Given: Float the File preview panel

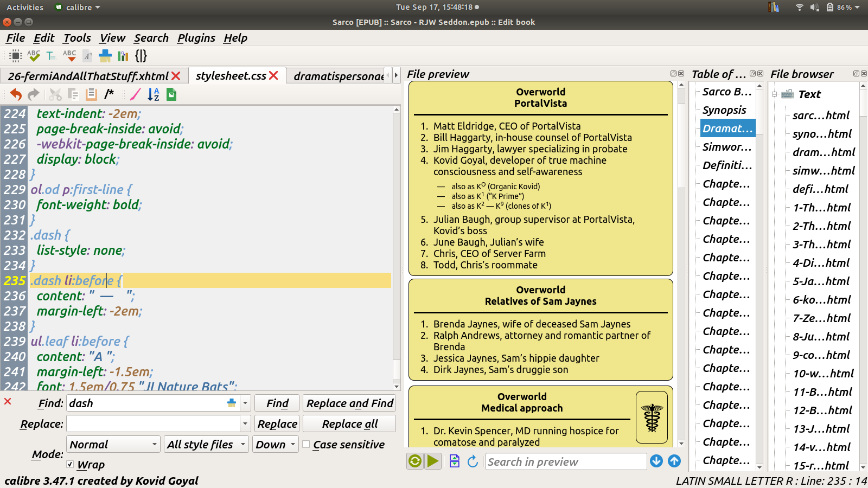Looking at the screenshot, I should coord(673,73).
